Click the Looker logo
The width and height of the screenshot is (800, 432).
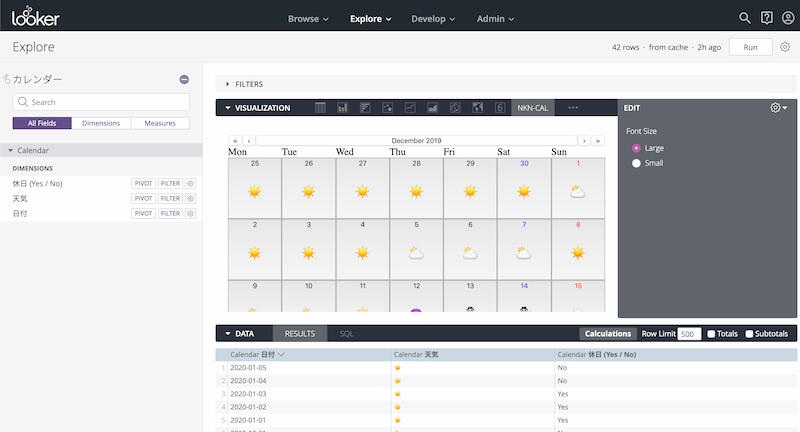36,17
